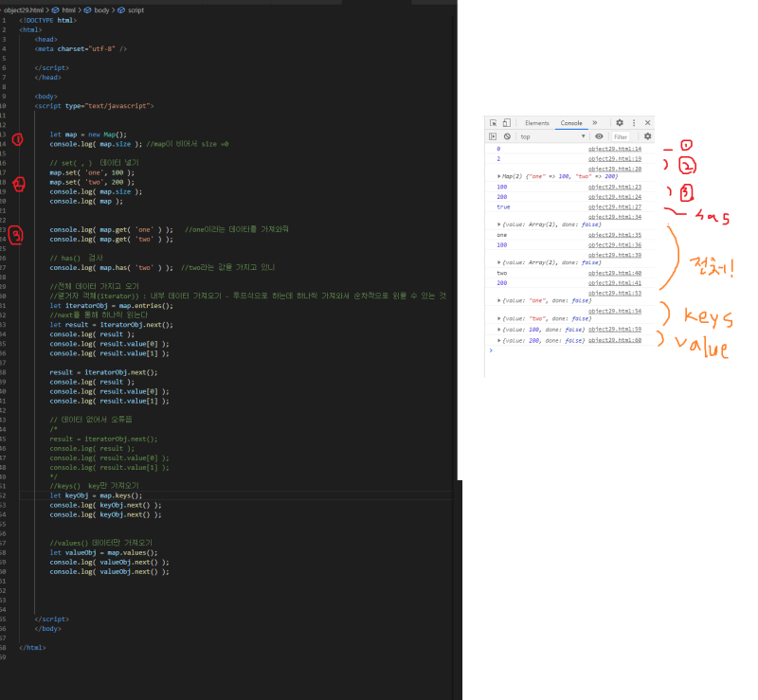
Task: Click the 'one' console output text
Action: pyautogui.click(x=502, y=235)
